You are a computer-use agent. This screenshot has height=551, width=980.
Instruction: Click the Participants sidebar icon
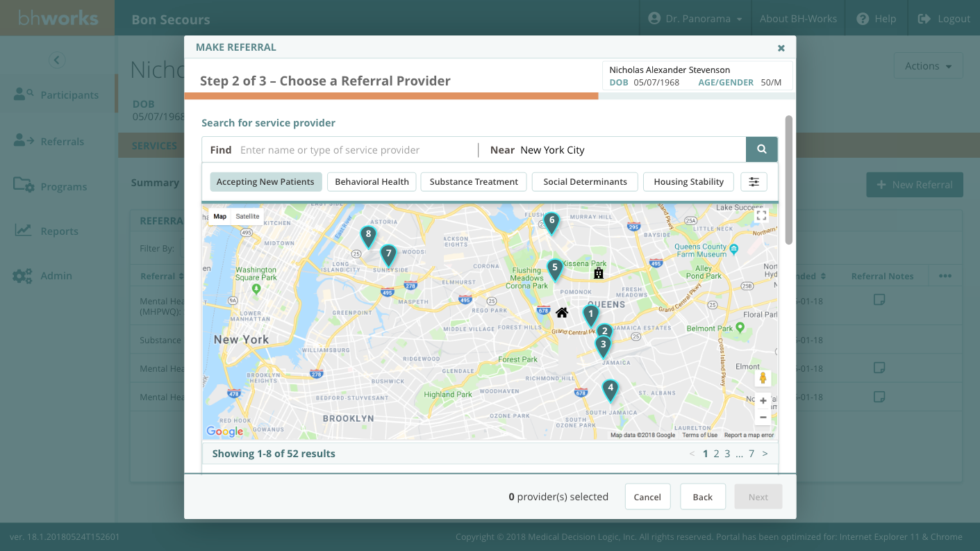coord(24,94)
